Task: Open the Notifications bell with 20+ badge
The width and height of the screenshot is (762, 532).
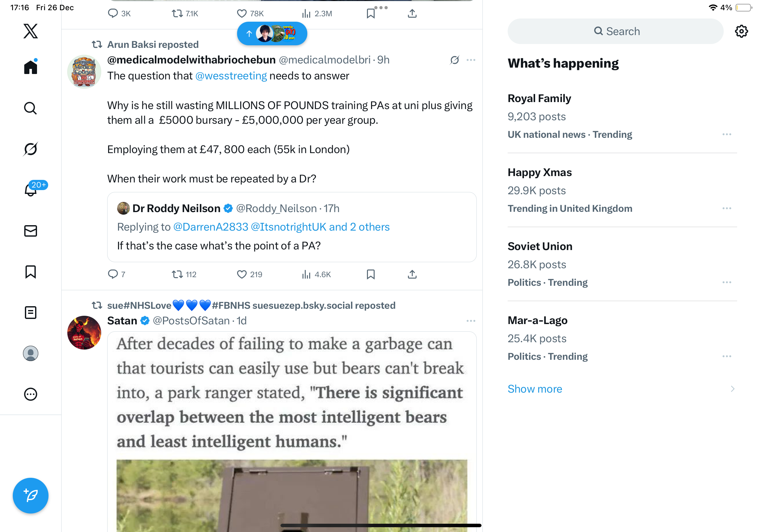Action: (31, 190)
